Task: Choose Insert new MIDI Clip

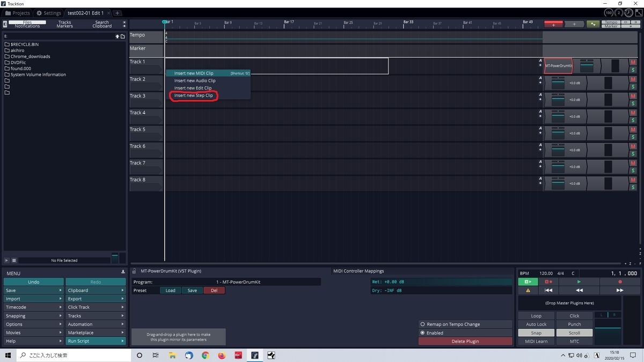Action: click(208, 73)
